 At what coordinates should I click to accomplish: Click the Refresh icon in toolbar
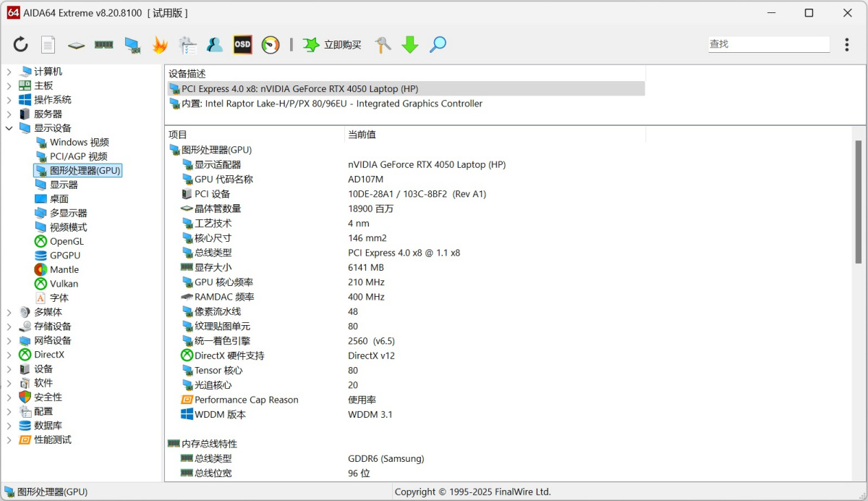tap(21, 45)
